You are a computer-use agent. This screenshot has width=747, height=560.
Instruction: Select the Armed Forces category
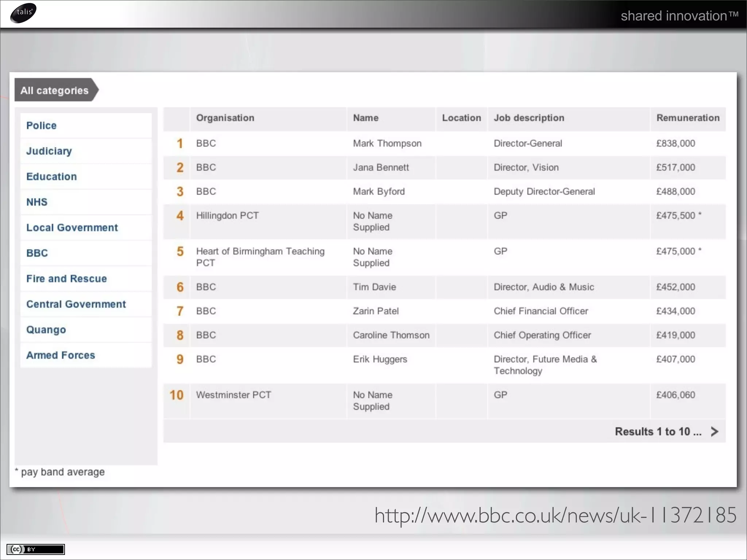pos(61,355)
